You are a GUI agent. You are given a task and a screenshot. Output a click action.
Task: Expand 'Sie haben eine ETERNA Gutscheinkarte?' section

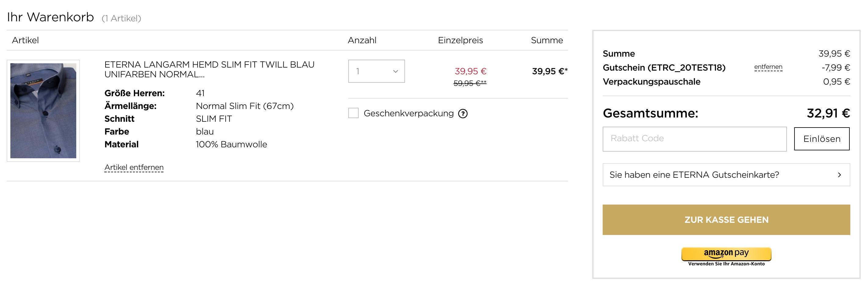[694, 175]
